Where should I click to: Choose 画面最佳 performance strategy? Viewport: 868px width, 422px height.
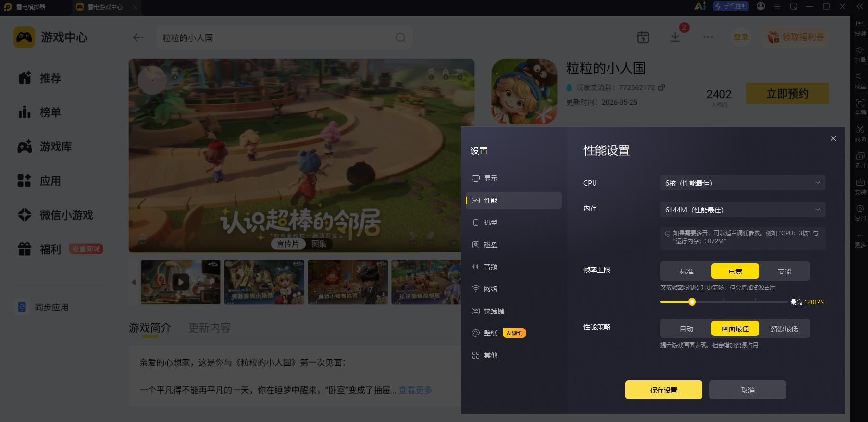tap(735, 328)
